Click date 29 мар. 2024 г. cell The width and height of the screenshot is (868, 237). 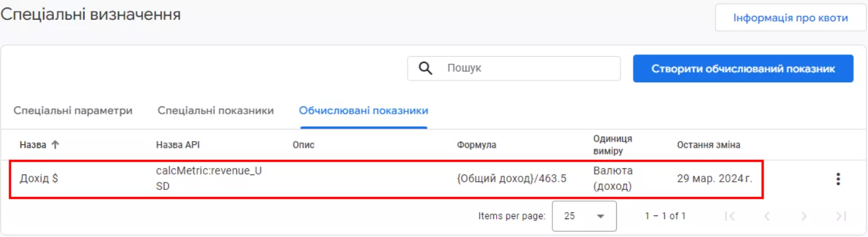tap(715, 179)
